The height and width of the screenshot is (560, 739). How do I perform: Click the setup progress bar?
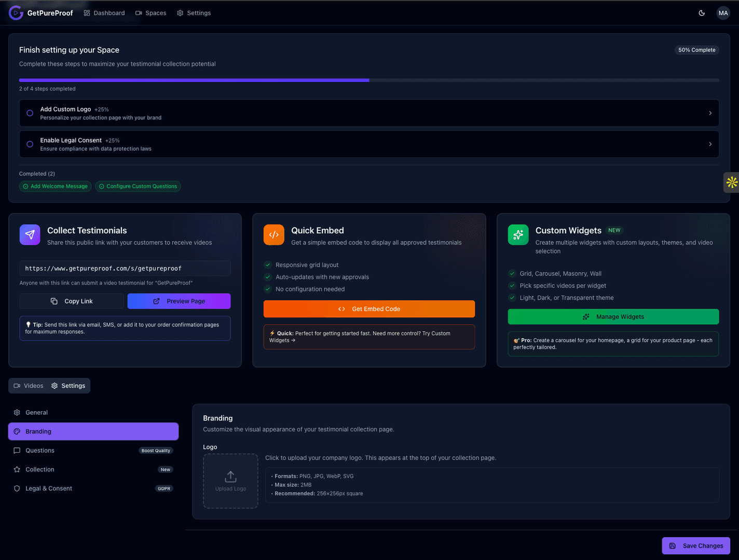(369, 80)
